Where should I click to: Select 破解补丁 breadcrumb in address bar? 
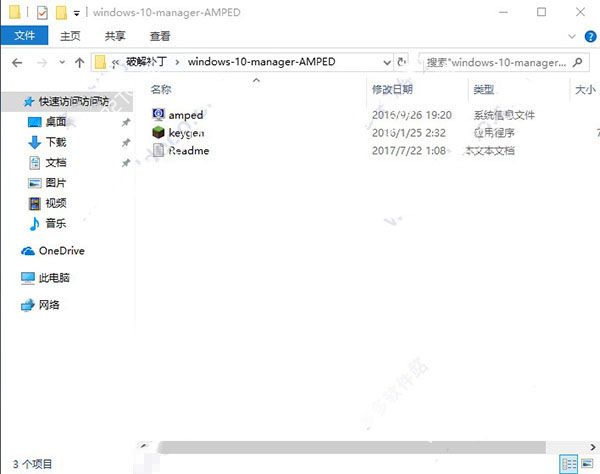pos(146,62)
